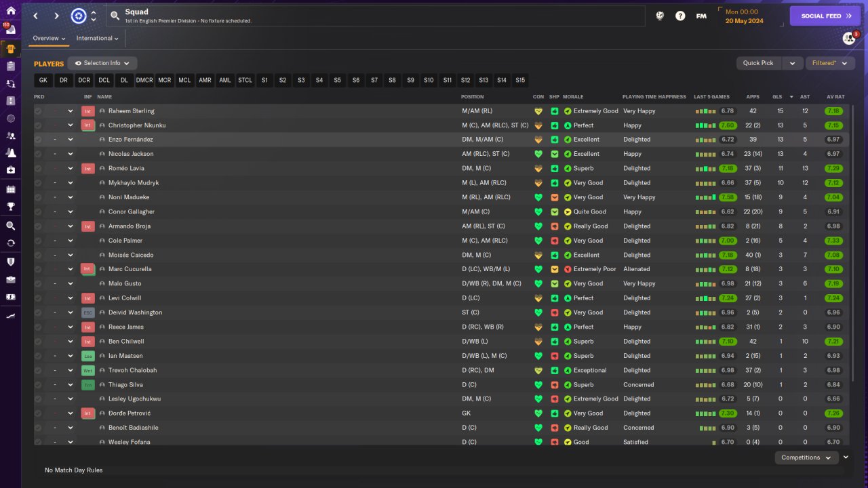Open the Overview tab menu
The width and height of the screenshot is (868, 488).
point(50,39)
